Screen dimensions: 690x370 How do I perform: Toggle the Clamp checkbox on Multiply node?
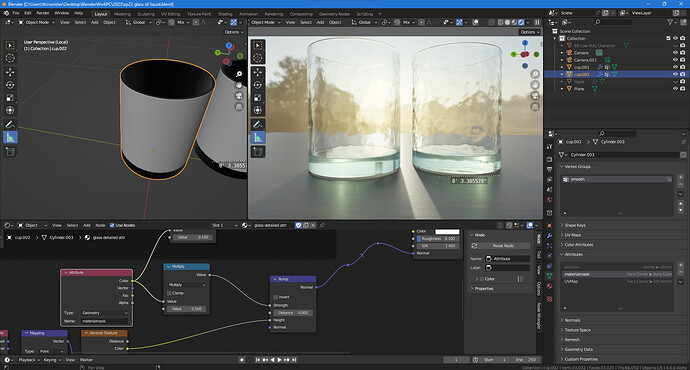(x=169, y=293)
